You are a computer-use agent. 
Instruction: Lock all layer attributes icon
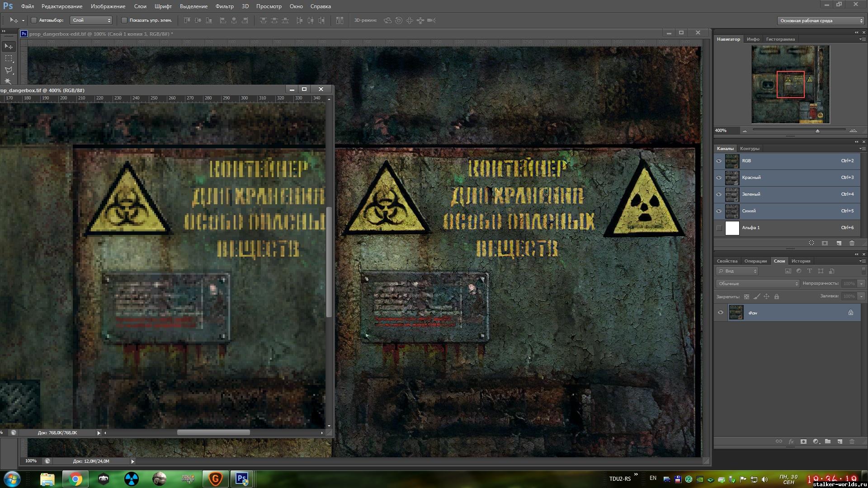pyautogui.click(x=777, y=297)
